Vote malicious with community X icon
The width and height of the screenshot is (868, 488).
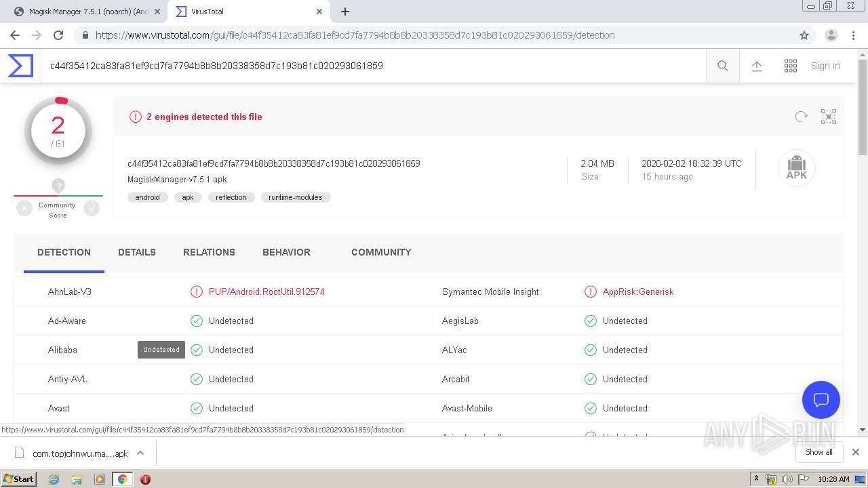point(24,209)
